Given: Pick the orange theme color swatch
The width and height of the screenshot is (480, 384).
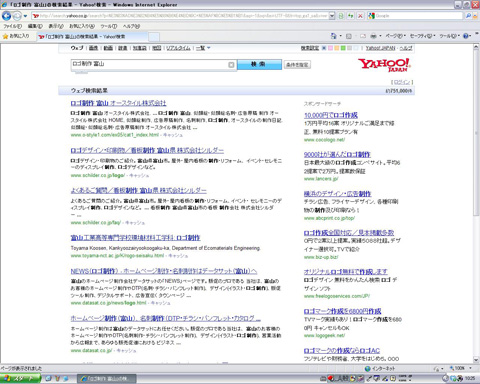Looking at the screenshot, I should tap(337, 48).
